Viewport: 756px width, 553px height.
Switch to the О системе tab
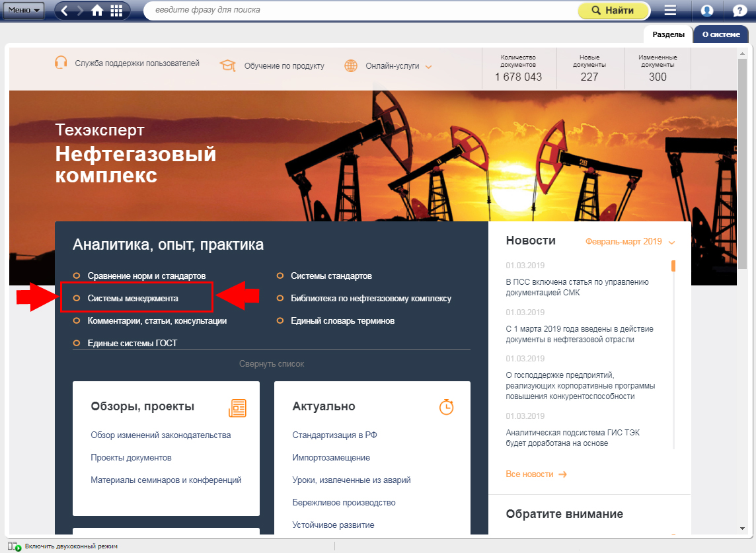click(720, 34)
